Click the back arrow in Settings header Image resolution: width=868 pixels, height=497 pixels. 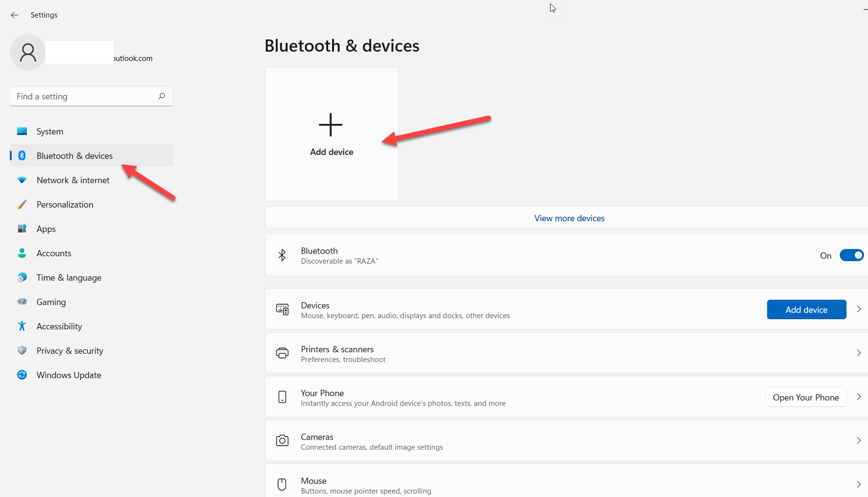pyautogui.click(x=15, y=15)
